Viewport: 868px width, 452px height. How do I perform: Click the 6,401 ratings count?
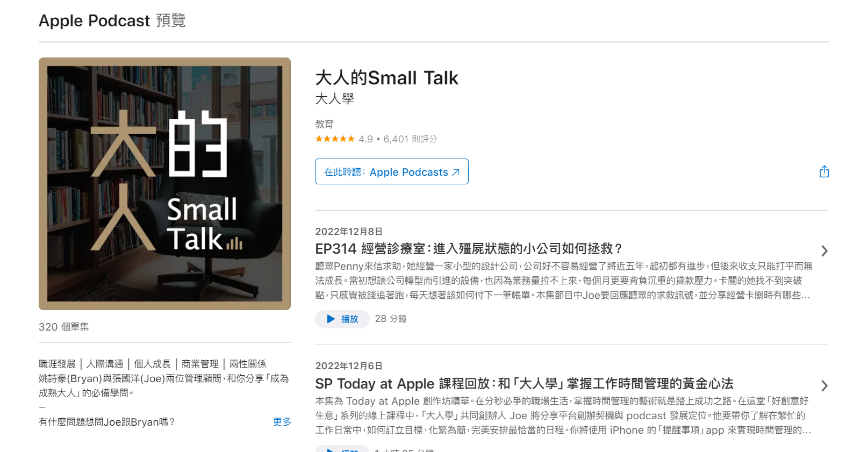point(410,139)
